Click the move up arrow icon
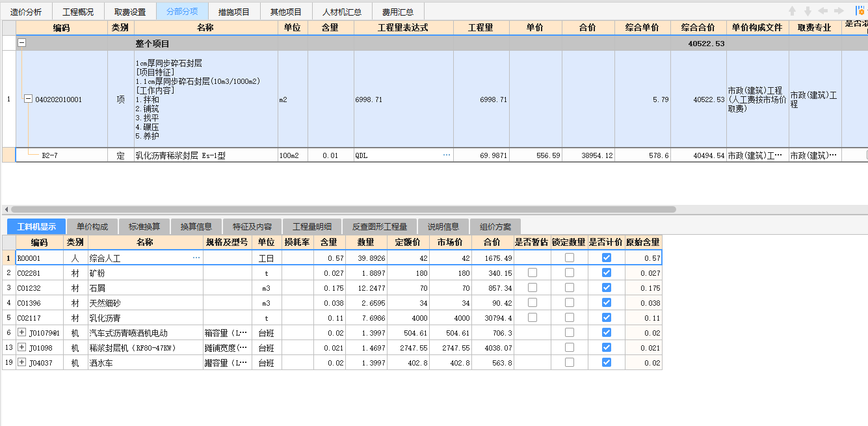868x426 pixels. pyautogui.click(x=792, y=11)
